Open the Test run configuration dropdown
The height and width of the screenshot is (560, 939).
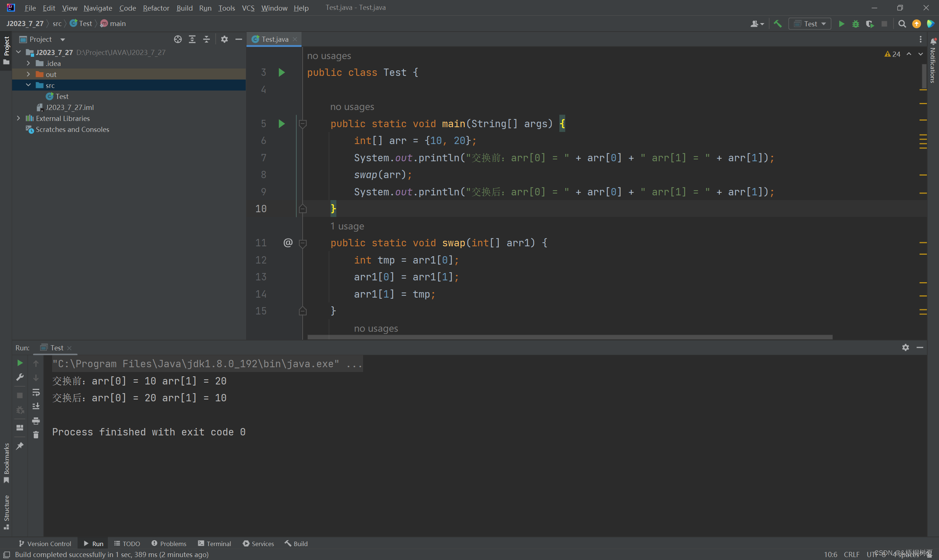(810, 24)
